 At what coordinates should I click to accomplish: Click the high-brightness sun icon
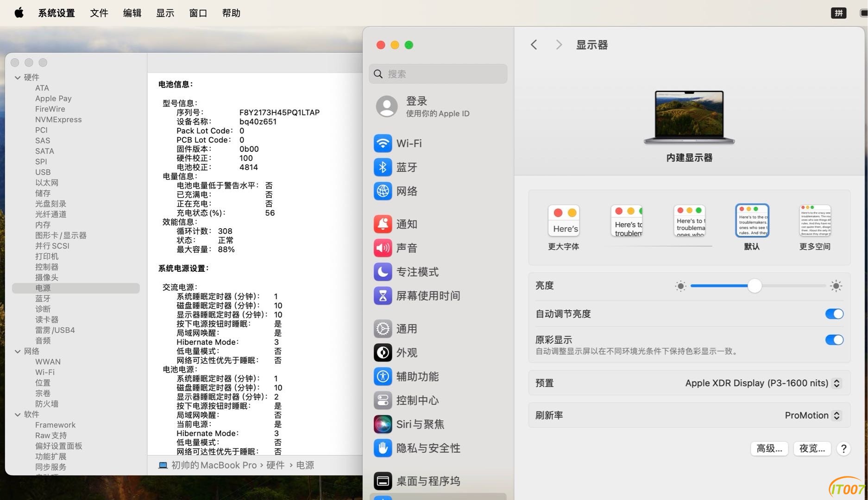click(836, 286)
